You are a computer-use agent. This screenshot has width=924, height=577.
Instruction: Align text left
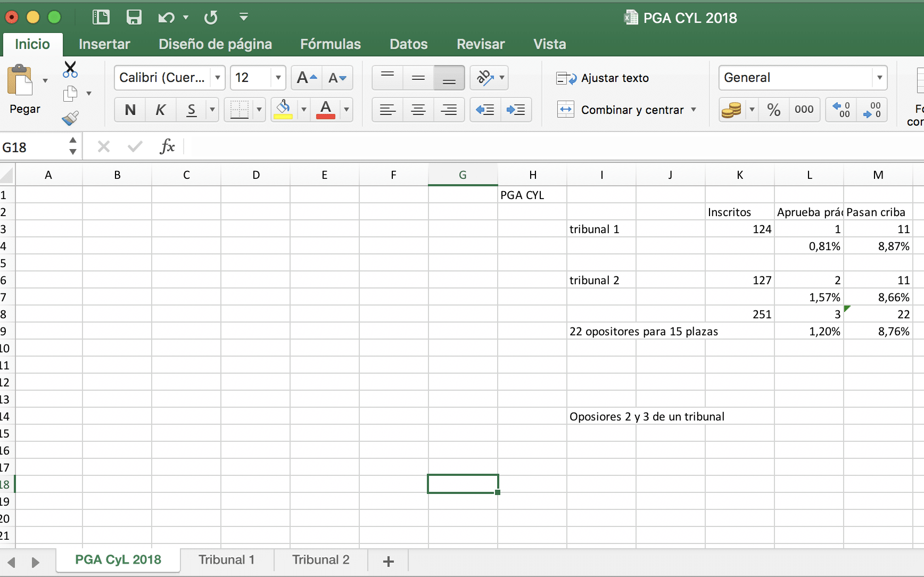pyautogui.click(x=387, y=110)
